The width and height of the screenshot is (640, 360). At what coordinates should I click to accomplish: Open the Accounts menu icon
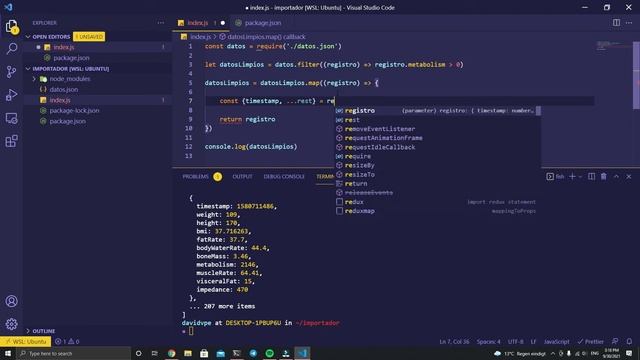tap(11, 301)
